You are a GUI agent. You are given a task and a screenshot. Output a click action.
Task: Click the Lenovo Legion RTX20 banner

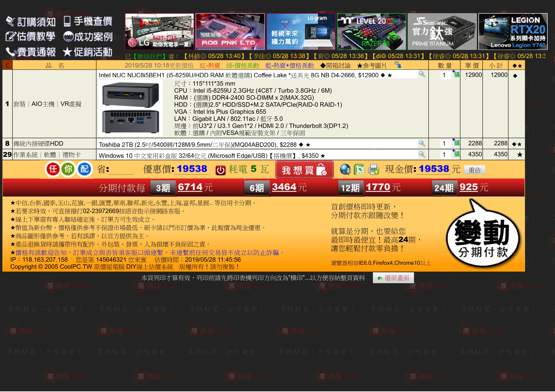click(513, 31)
